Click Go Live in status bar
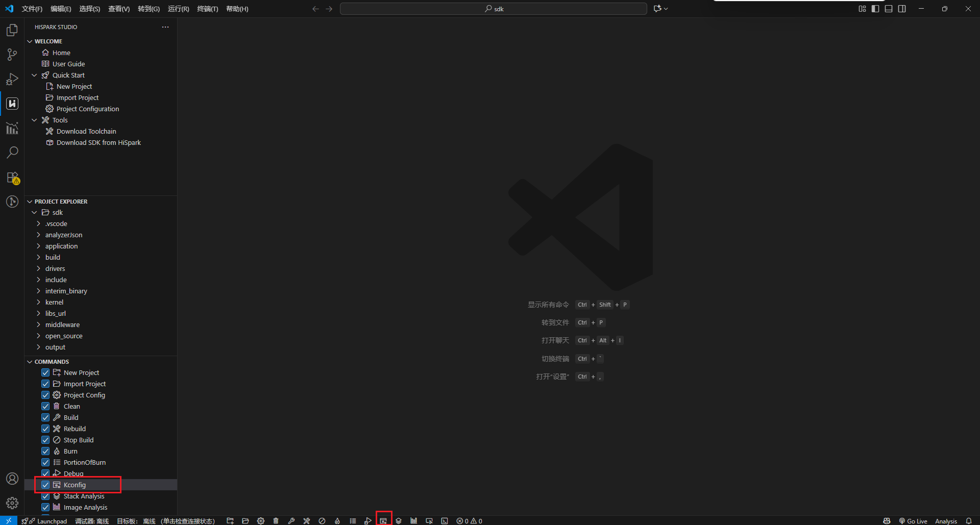 913,521
